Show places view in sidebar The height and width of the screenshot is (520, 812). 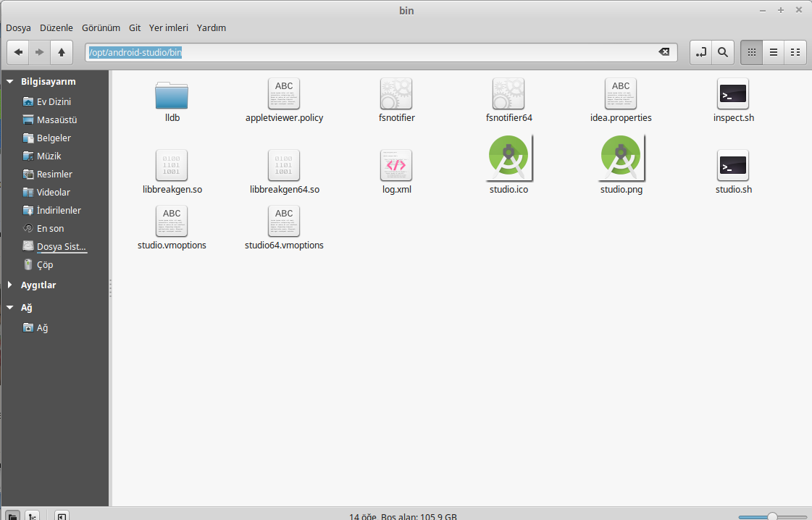(12, 516)
